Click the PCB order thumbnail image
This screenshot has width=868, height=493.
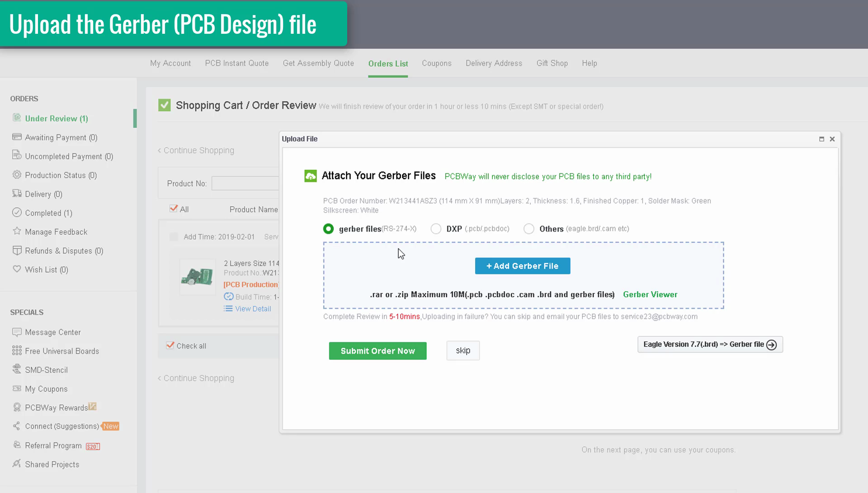coord(197,277)
